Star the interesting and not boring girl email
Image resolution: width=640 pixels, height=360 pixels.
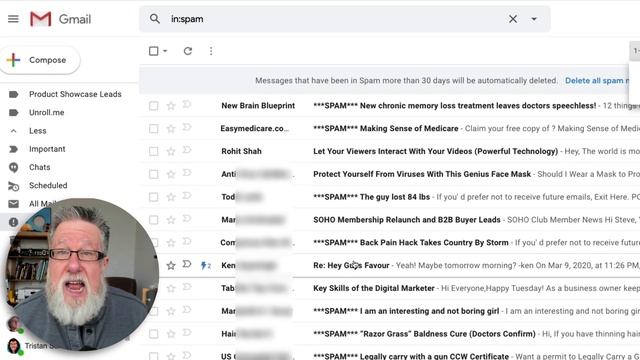click(x=171, y=311)
